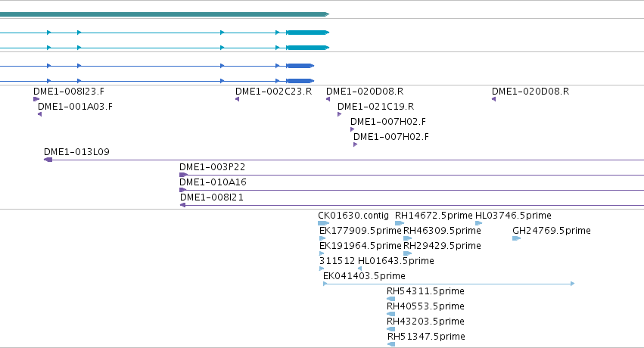Screen dimensions: 644x348
Task: Click the RH54311.5prime label
Action: pos(425,291)
